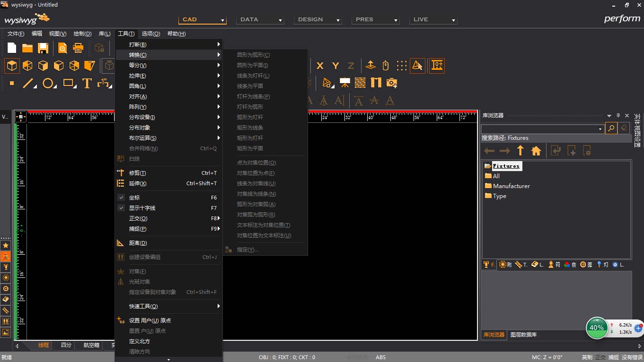Open the 视图(V) menu

tap(58, 34)
